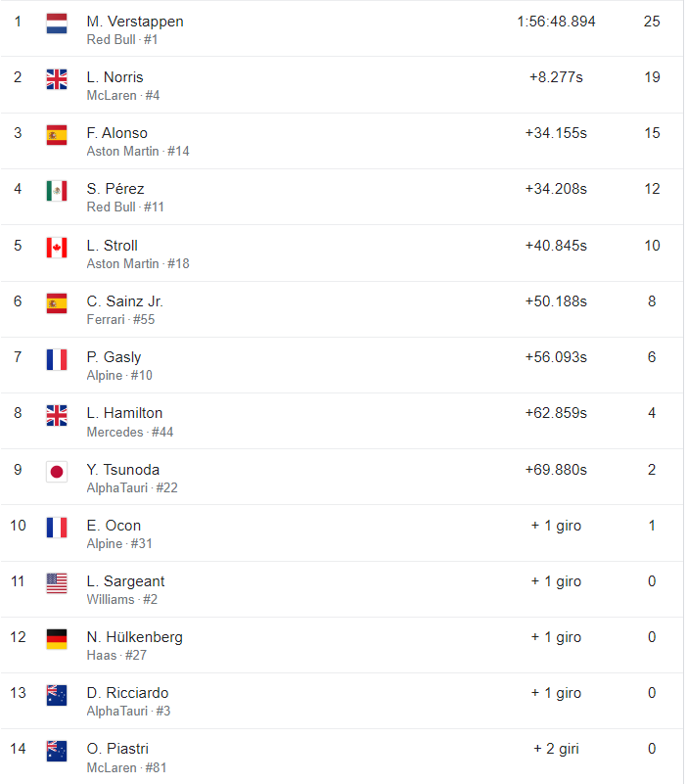Click the Spanish flag beside F. Alonso

click(x=57, y=135)
